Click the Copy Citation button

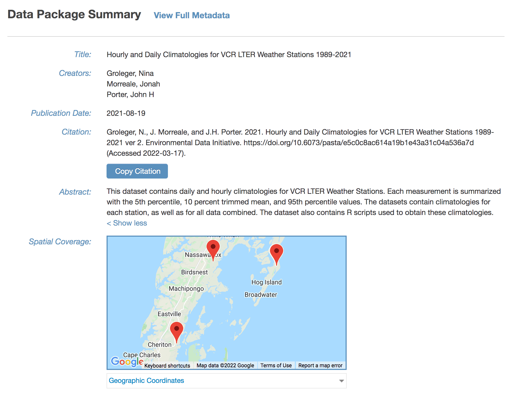pyautogui.click(x=137, y=171)
